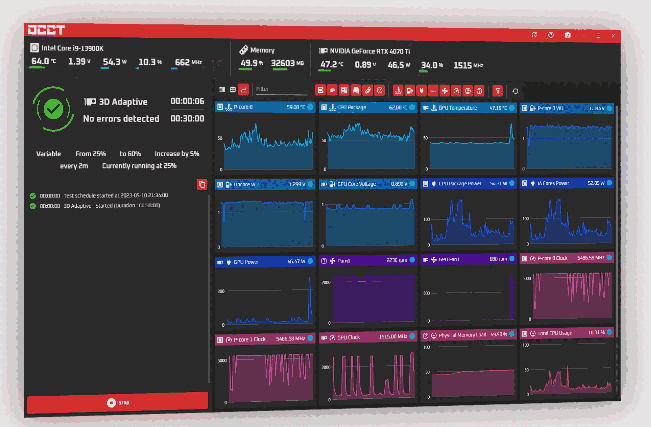Click the camera screenshot icon in title bar
Image resolution: width=651 pixels, height=427 pixels.
[x=568, y=35]
